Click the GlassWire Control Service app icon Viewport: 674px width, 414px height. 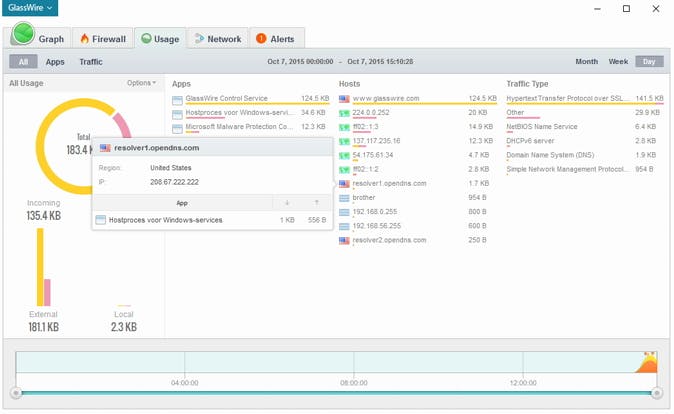point(177,100)
